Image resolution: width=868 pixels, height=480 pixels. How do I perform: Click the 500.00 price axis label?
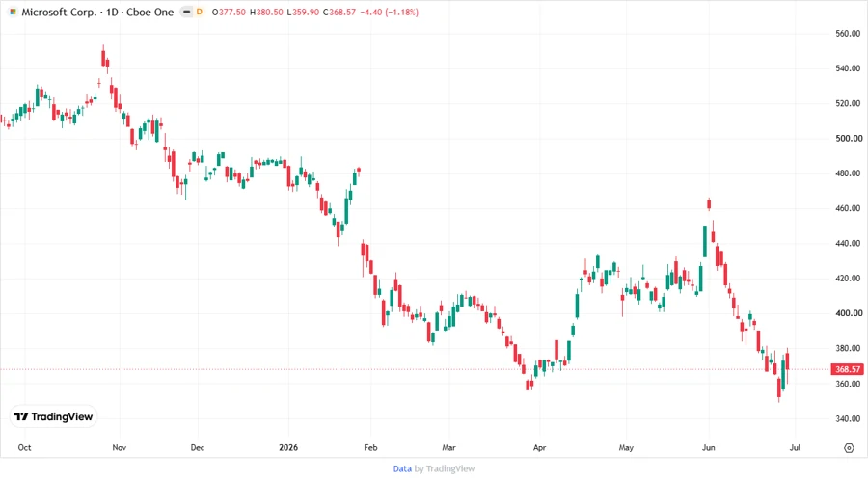coord(848,138)
